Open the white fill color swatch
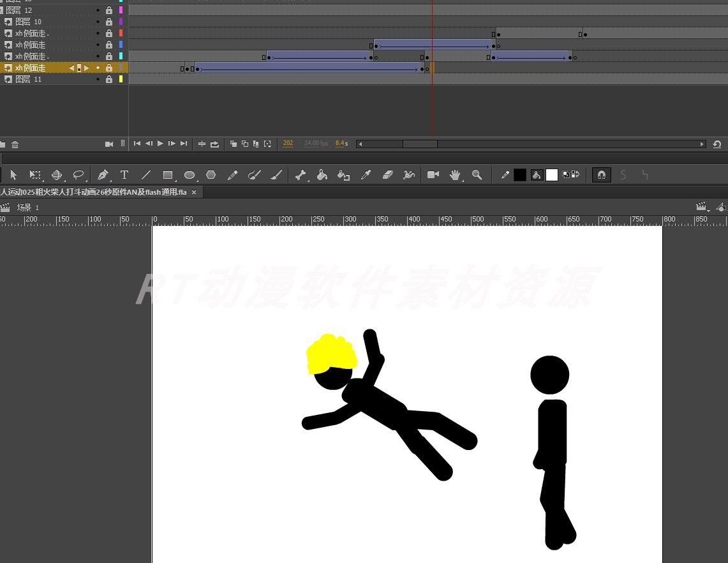Screen dimensions: 728x563 point(551,175)
